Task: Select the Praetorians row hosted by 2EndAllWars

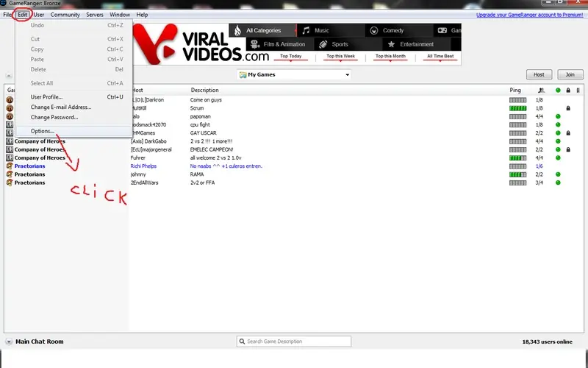Action: [293, 183]
